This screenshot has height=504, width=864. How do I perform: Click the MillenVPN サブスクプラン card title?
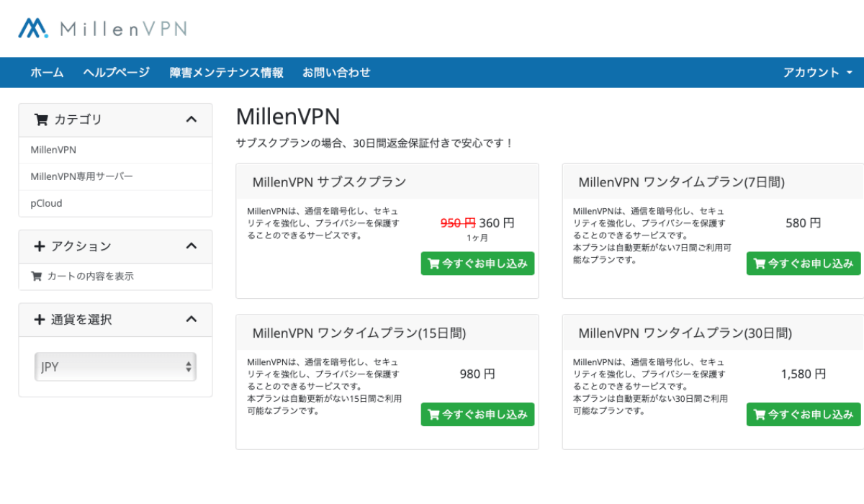(329, 182)
